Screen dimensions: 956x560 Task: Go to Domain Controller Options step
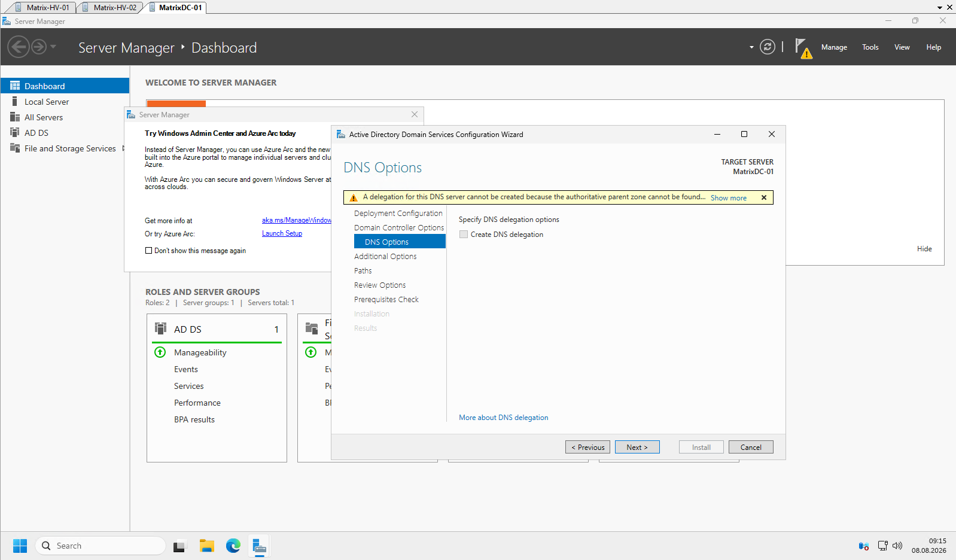click(399, 227)
